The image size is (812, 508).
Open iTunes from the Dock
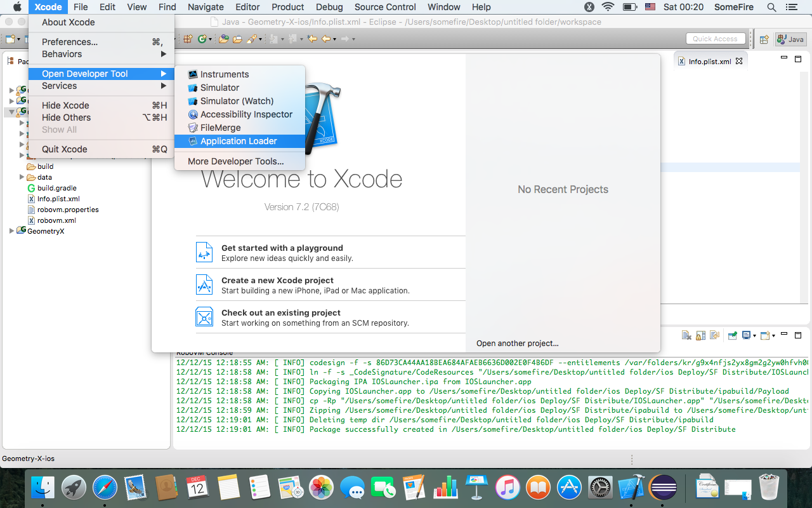click(507, 488)
